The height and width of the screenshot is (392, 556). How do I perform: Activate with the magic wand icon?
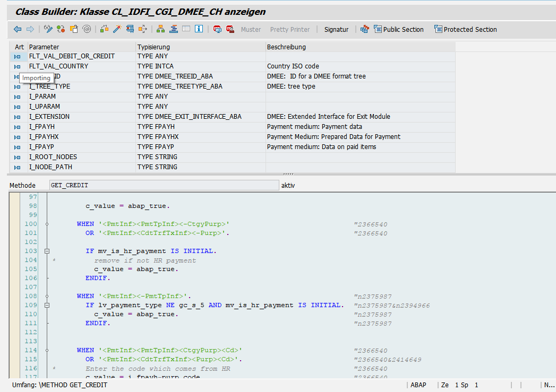pos(117,29)
